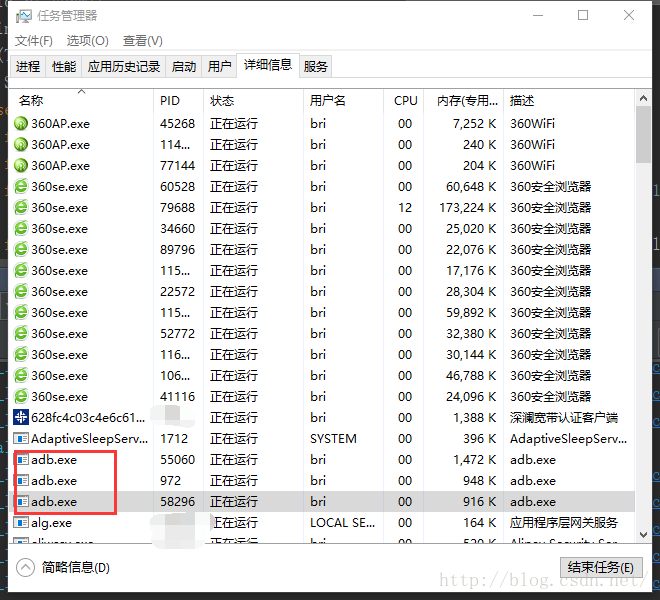Click the 360se.exe icon with memory 30,144 K
660x600 pixels.
[x=21, y=355]
